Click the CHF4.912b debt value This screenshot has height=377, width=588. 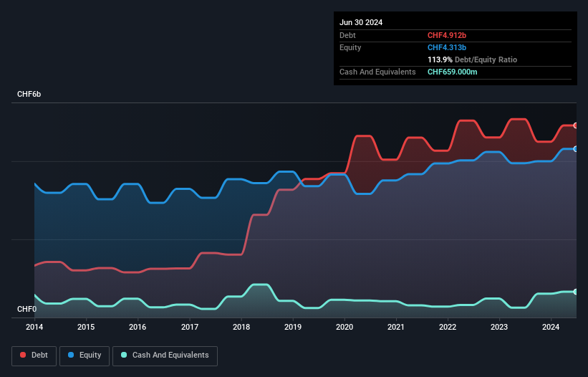447,35
